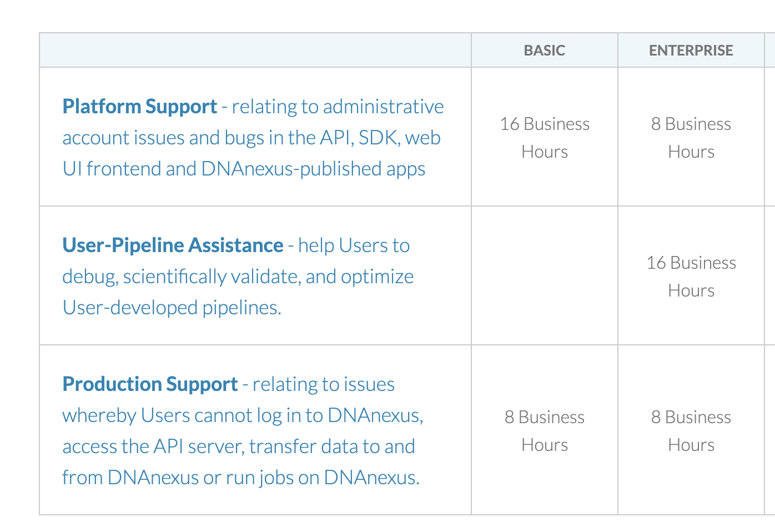Click the "debug, scientifically validate, and optimize" line

point(238,277)
